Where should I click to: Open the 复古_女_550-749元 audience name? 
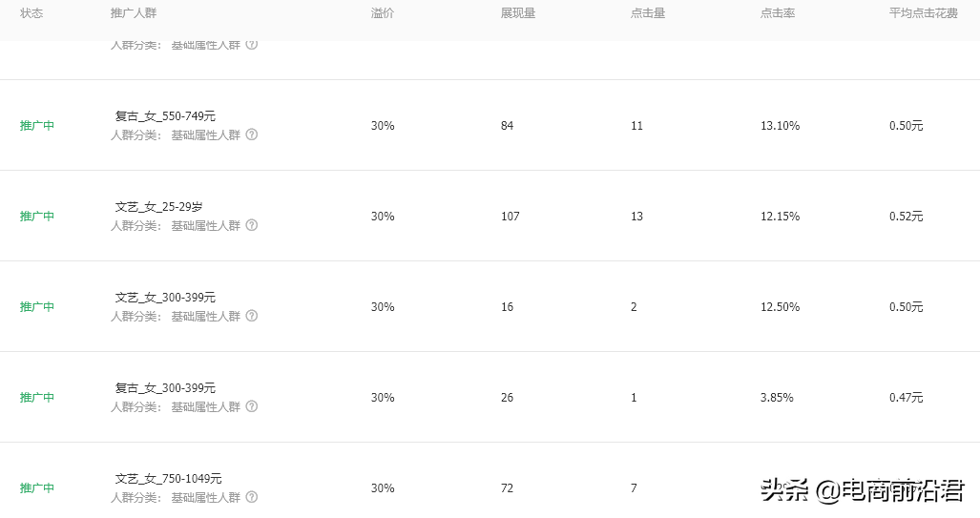[165, 116]
